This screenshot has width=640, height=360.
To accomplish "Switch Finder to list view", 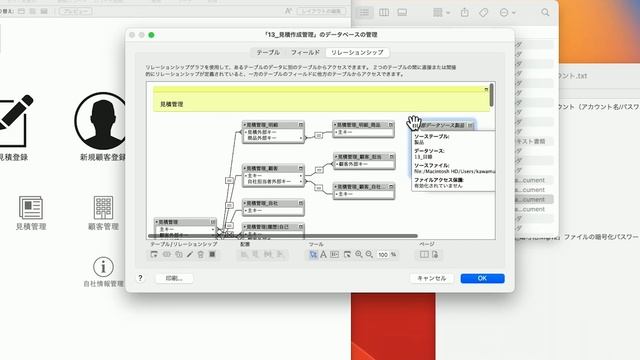I will [x=364, y=13].
